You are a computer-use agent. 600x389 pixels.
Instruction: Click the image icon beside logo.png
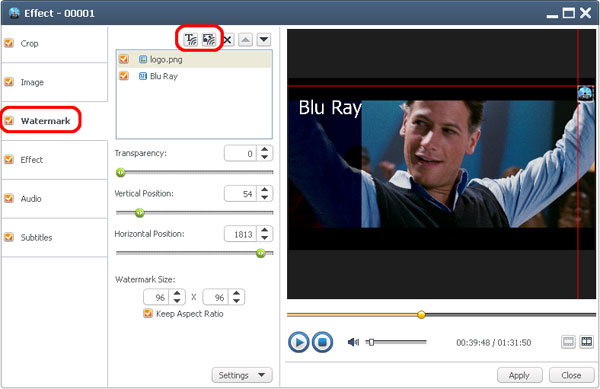click(x=143, y=59)
